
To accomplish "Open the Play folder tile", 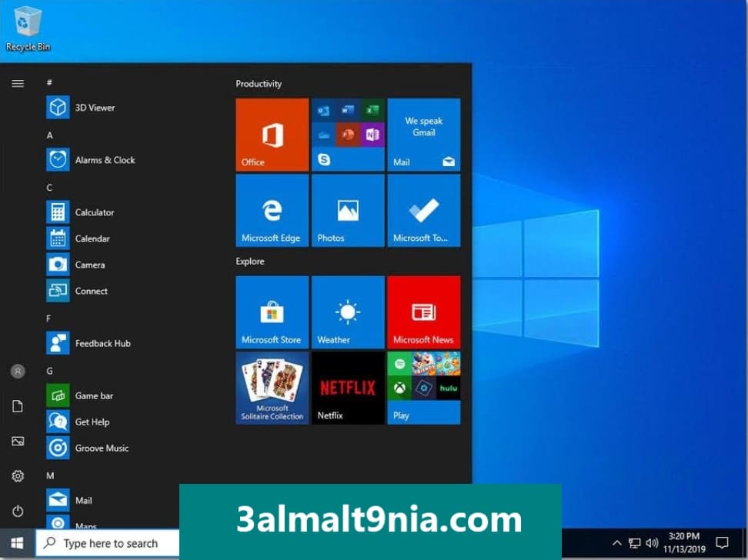I will (424, 388).
